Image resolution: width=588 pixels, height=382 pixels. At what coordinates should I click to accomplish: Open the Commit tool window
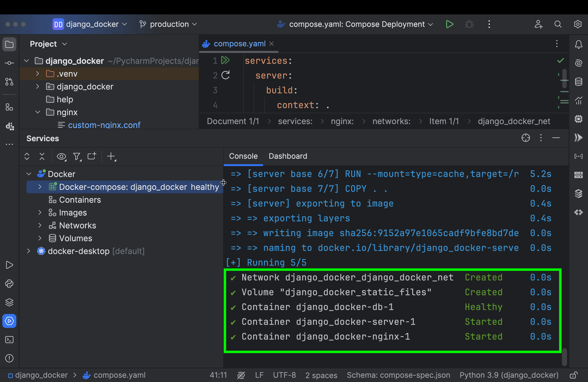(x=9, y=63)
